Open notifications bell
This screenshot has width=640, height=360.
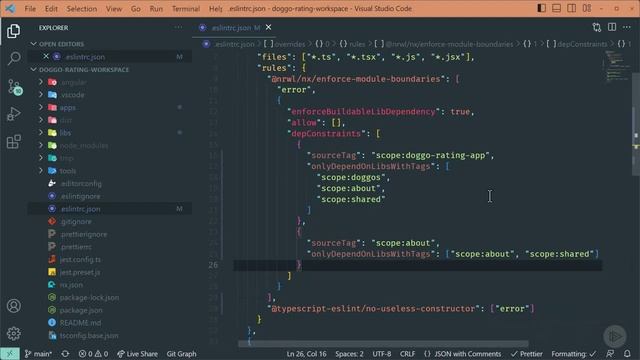pos(627,354)
